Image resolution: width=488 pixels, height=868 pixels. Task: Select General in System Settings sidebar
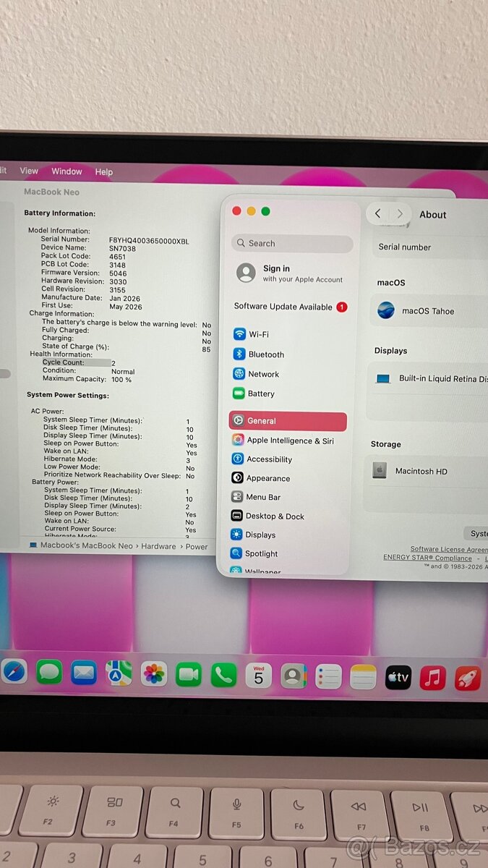point(288,421)
